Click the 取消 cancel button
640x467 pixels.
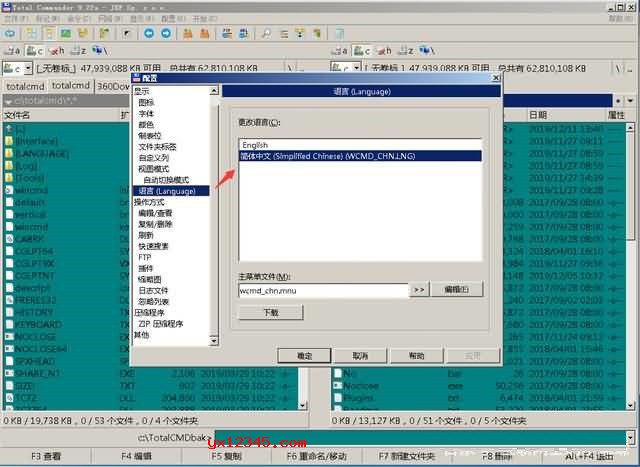[360, 356]
